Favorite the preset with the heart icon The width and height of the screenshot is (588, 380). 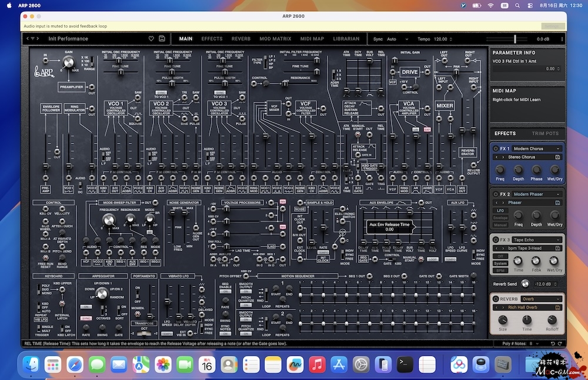pyautogui.click(x=151, y=39)
